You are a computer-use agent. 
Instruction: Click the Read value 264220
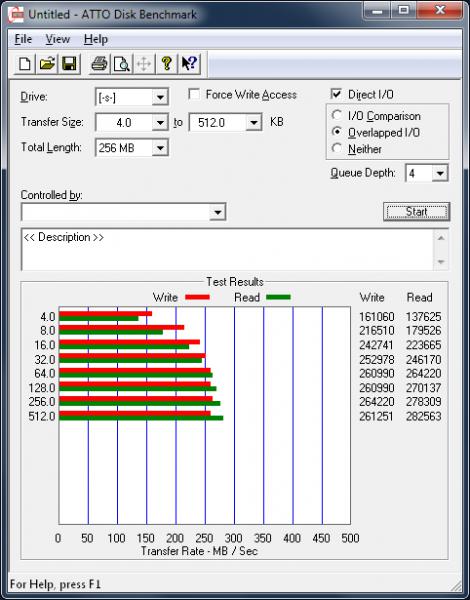click(424, 373)
